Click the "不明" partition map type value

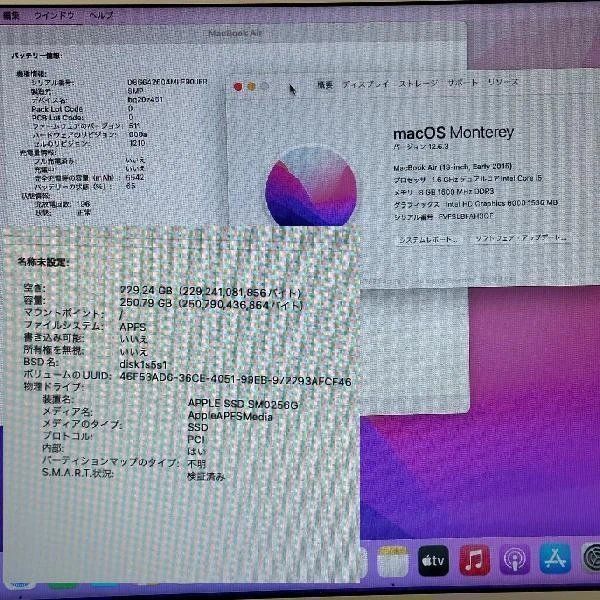[x=197, y=464]
